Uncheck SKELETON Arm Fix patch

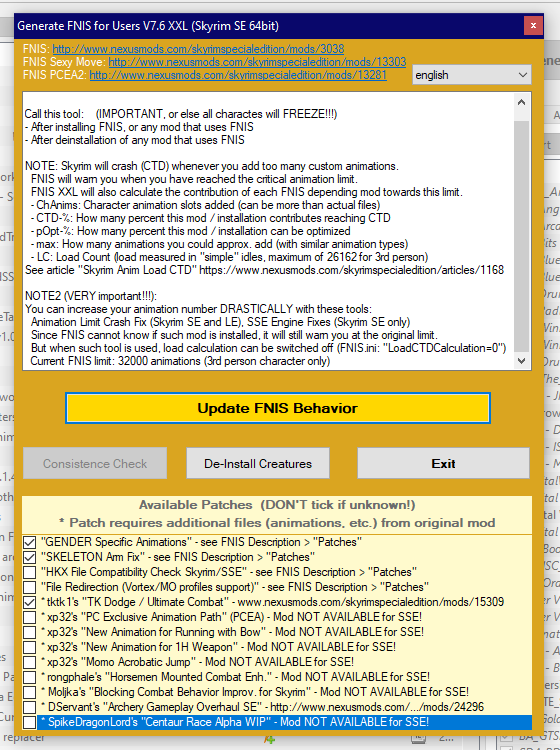[30, 557]
